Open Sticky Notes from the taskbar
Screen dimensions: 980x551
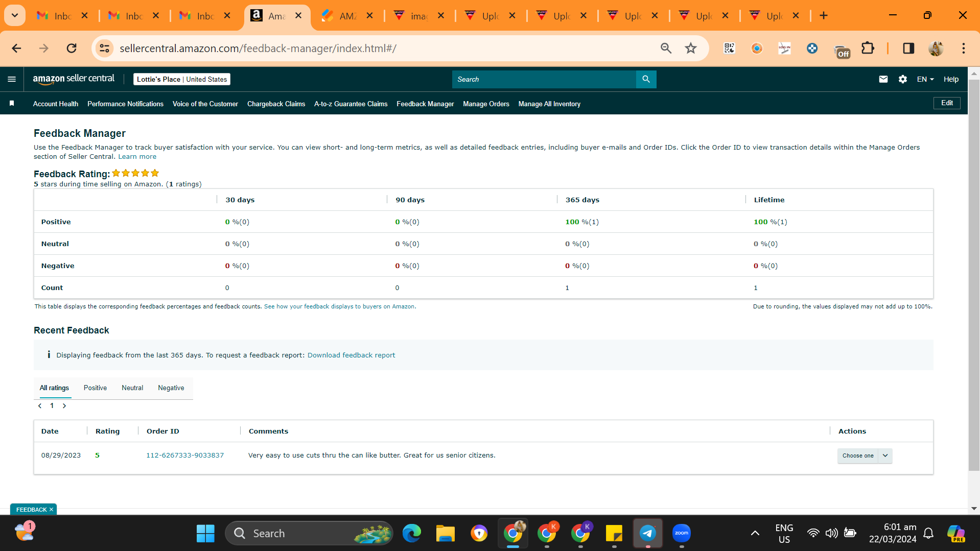point(614,534)
